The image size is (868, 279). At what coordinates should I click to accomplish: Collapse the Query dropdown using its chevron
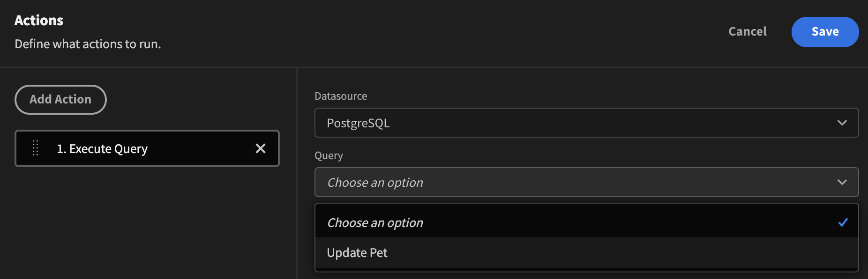point(842,182)
